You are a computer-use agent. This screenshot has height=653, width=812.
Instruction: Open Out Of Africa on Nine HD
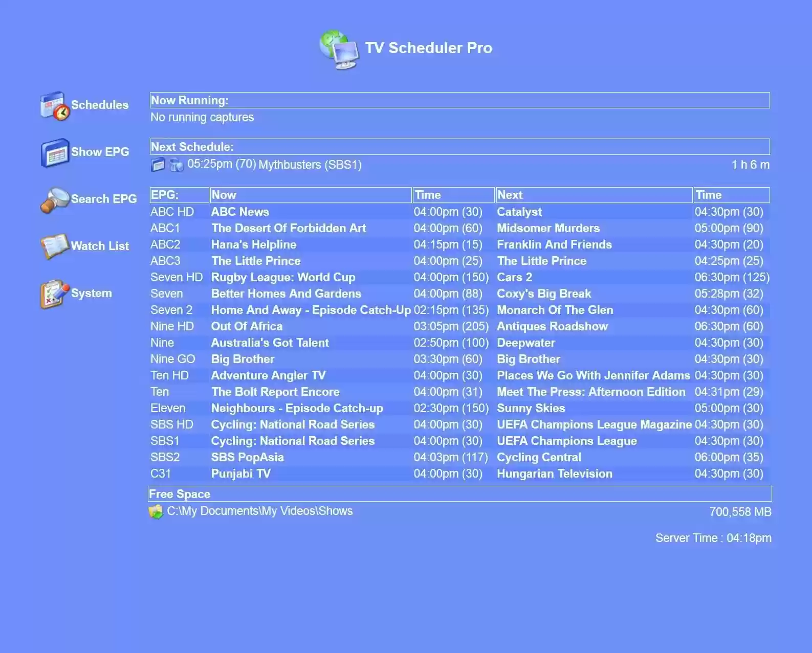pyautogui.click(x=247, y=326)
